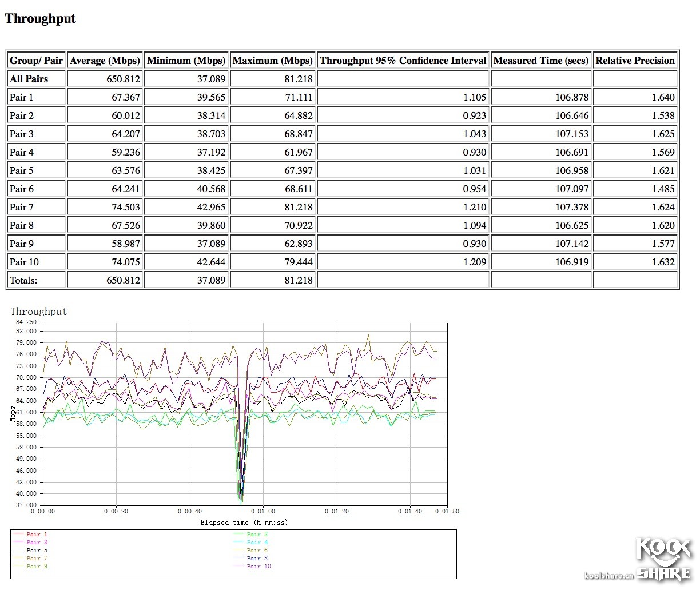Click the Throughput page heading
The width and height of the screenshot is (700, 590).
(40, 18)
